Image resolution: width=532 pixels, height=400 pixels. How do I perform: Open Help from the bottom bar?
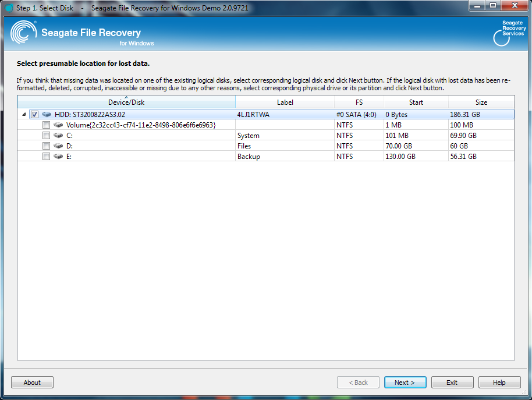[x=499, y=383]
